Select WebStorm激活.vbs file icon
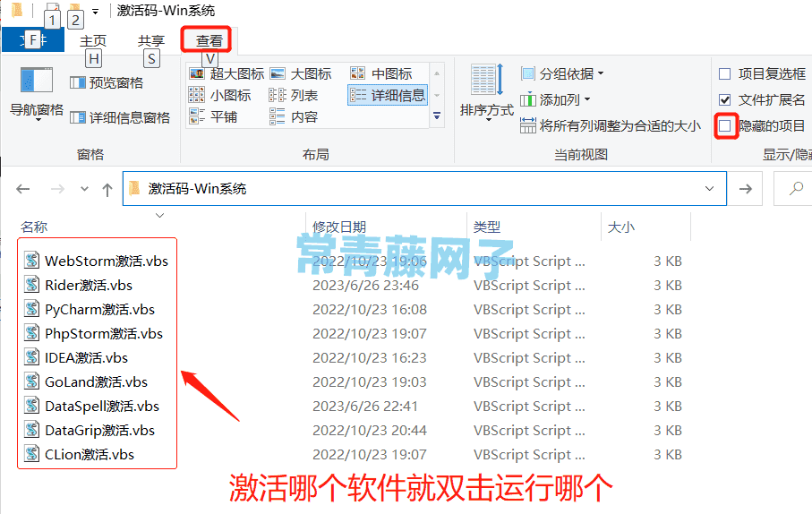This screenshot has width=812, height=514. (x=31, y=260)
